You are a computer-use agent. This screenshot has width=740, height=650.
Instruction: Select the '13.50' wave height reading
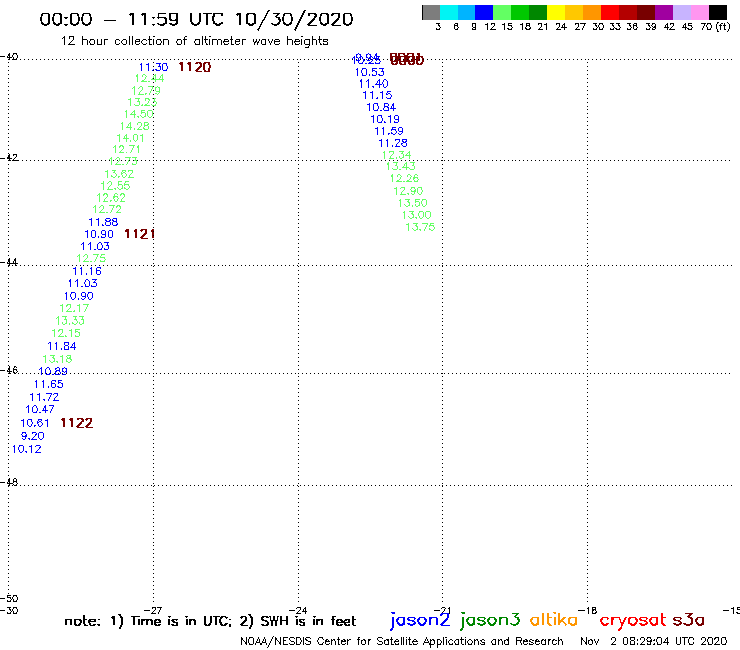[x=412, y=203]
